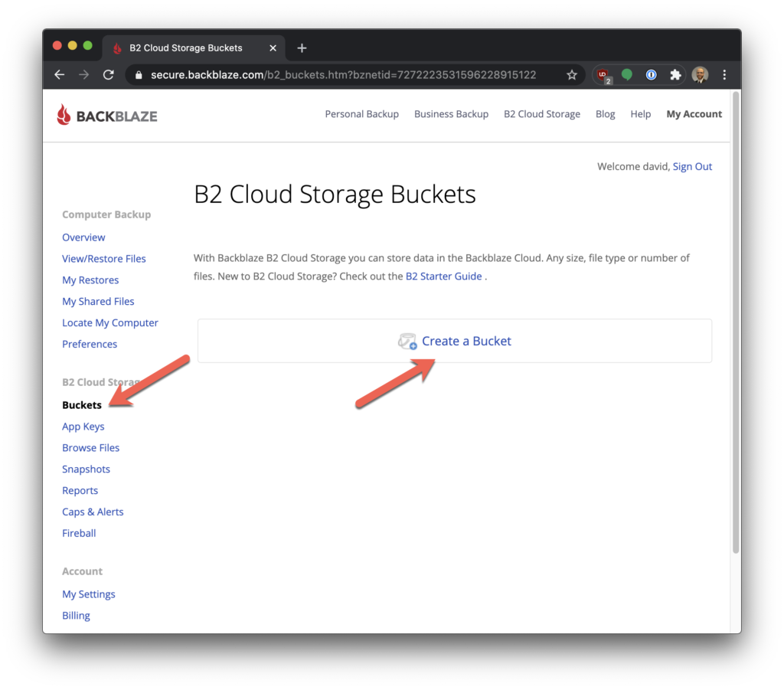Open a new browser tab
This screenshot has width=784, height=690.
pyautogui.click(x=302, y=47)
